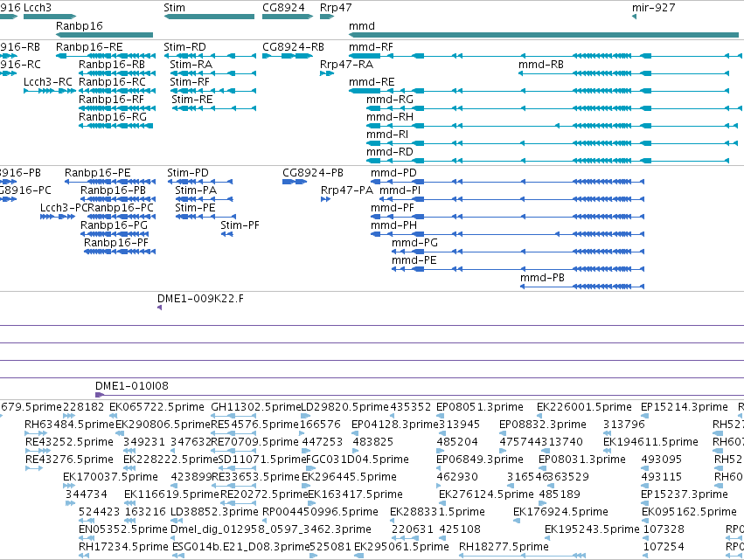Viewport: 744px width, 560px height.
Task: Click EST EP08051.3prime
Action: [480, 407]
